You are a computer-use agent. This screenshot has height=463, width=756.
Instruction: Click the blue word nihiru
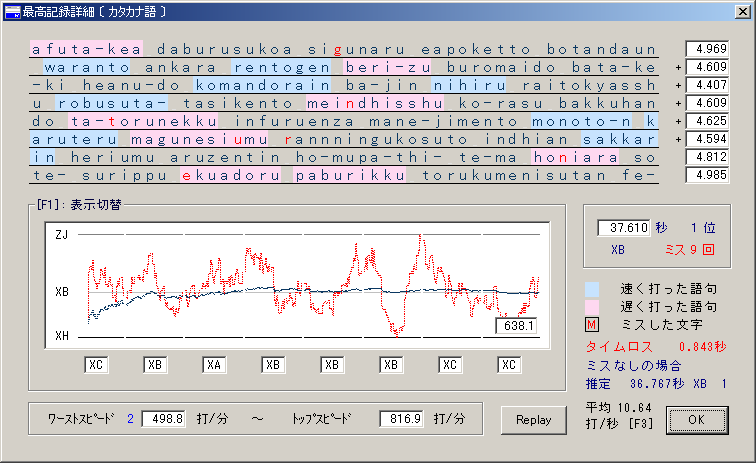click(469, 85)
